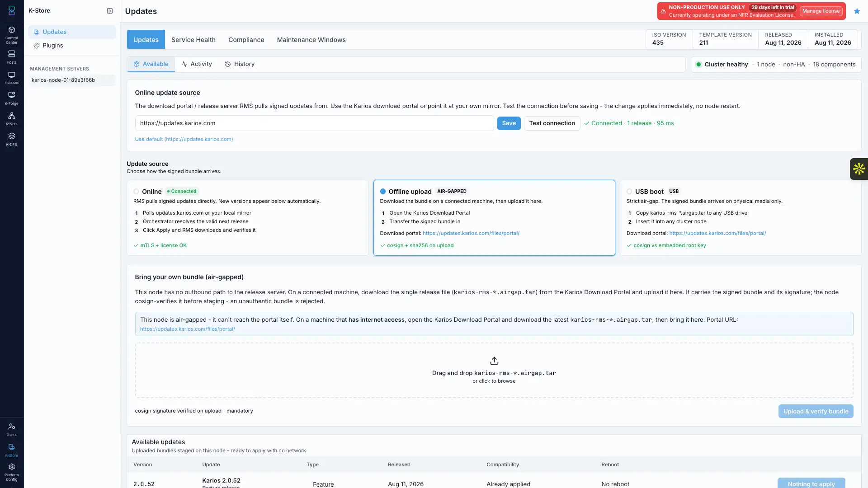Click the Manage license button

pyautogui.click(x=821, y=11)
